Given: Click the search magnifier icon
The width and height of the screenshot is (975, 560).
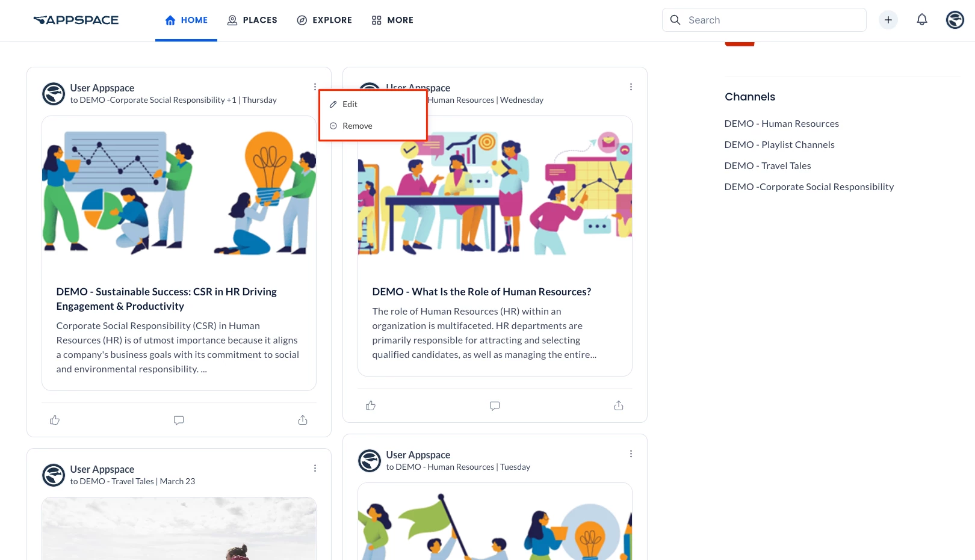Looking at the screenshot, I should 675,20.
